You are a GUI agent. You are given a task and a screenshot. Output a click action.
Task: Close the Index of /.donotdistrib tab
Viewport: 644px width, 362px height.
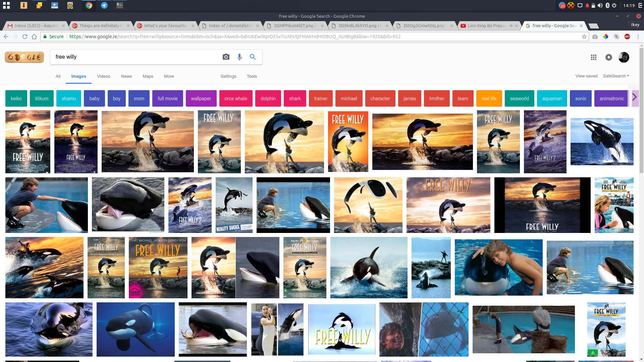[258, 26]
